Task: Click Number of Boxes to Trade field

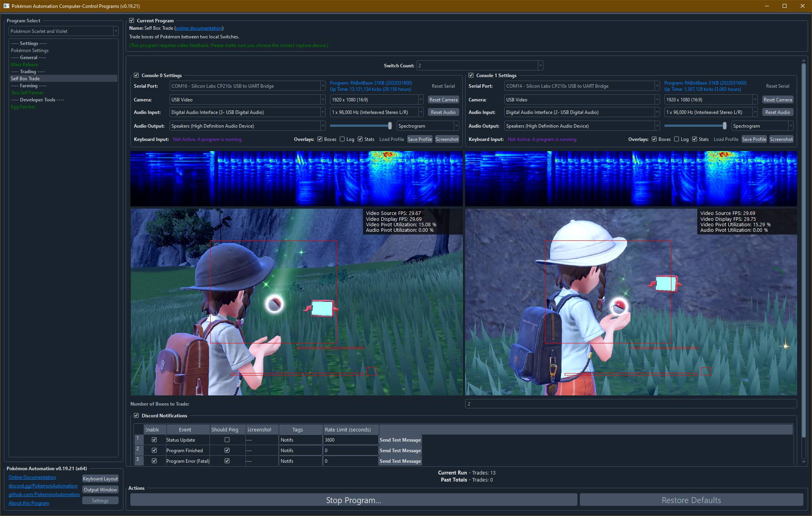Action: point(630,404)
